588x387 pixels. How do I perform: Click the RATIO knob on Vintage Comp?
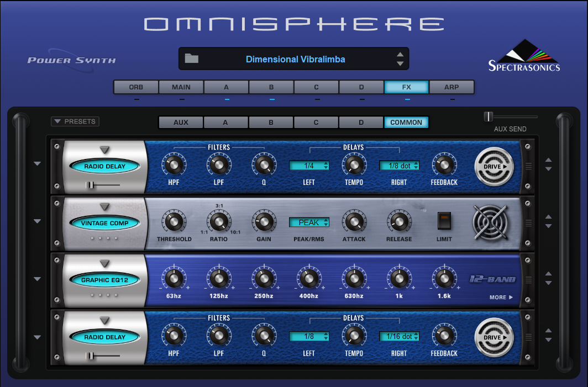pos(219,221)
